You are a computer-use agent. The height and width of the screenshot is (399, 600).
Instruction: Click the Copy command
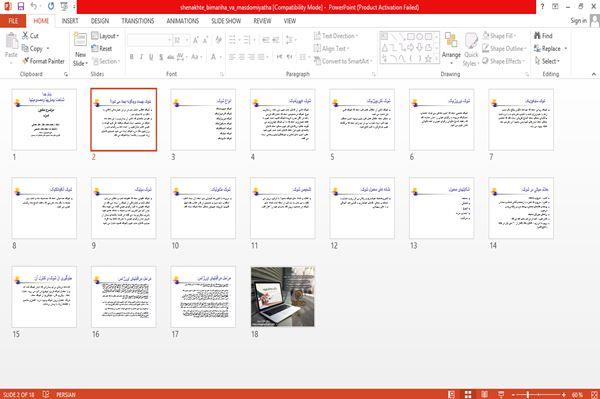tap(32, 49)
